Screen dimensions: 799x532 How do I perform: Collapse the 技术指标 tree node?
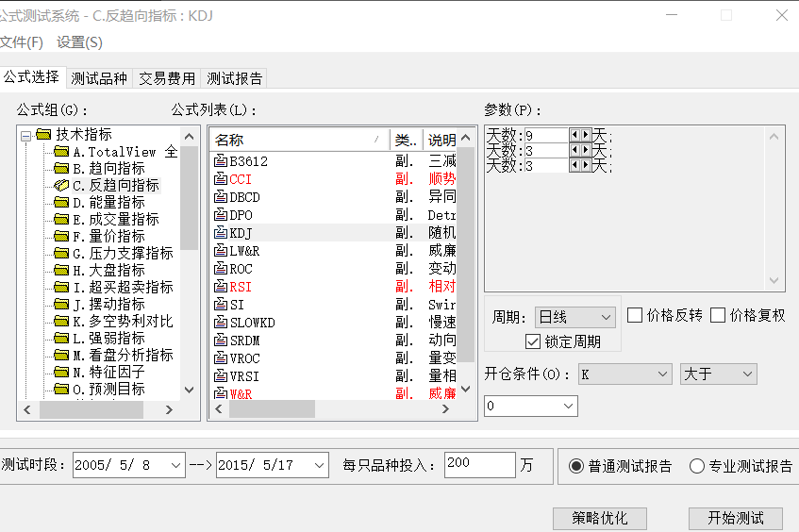26,135
